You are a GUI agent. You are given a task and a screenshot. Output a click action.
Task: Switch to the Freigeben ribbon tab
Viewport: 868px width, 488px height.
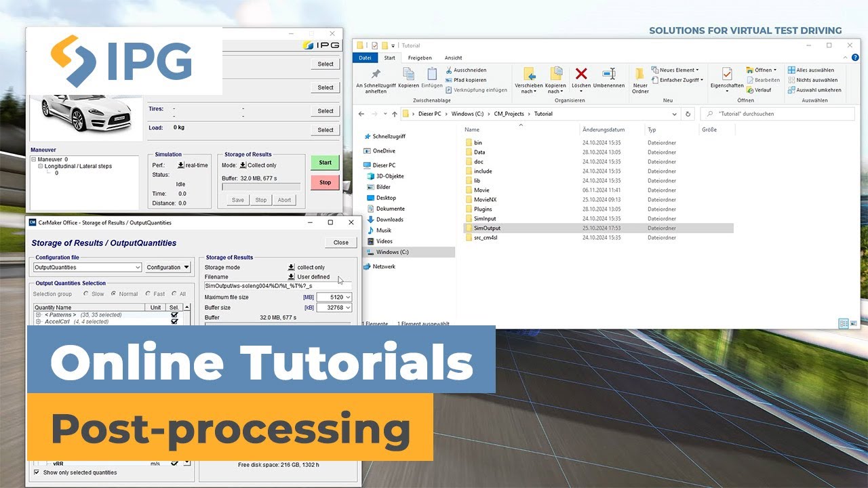(x=420, y=58)
